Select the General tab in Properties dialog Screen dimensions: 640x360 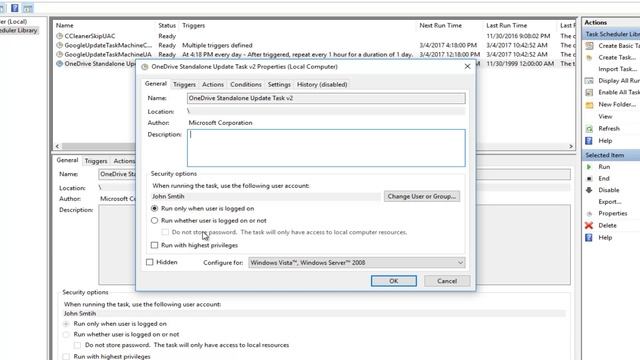click(x=156, y=84)
